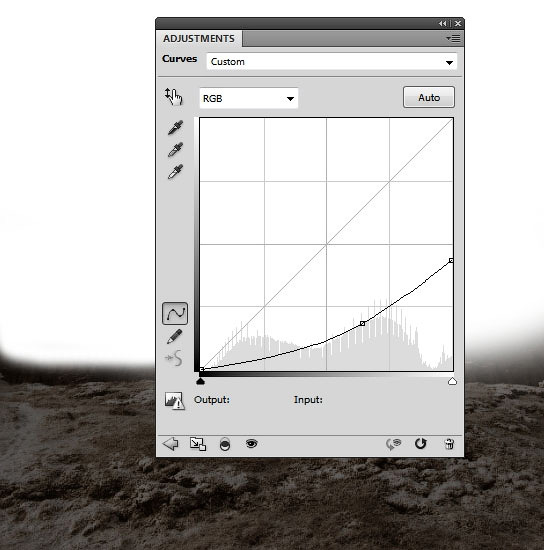Switch to the ADJUSTMENTS tab
Screen dimensions: 544x550
coord(199,39)
